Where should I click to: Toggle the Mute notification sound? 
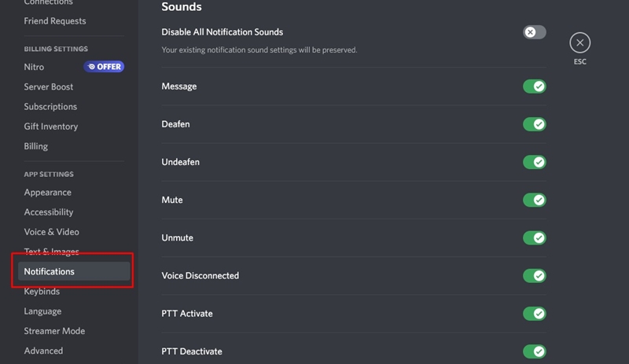(535, 200)
